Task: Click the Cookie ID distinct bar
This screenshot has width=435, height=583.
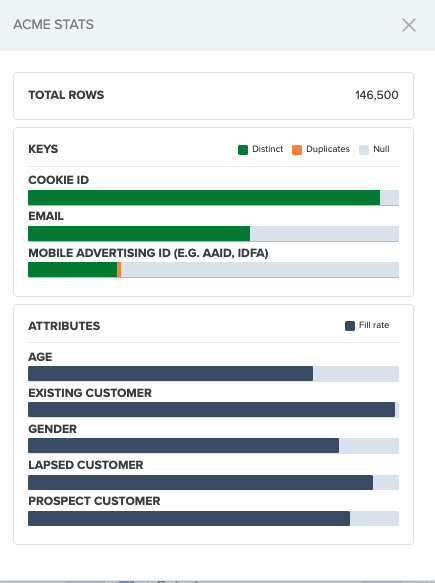Action: point(204,197)
